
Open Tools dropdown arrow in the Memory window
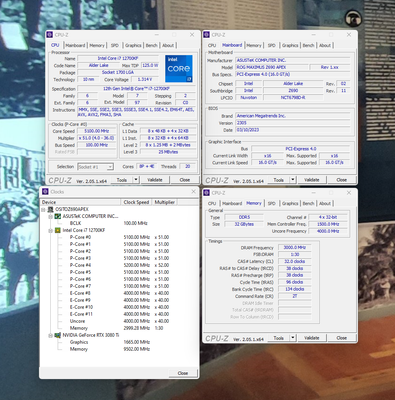[293, 338]
